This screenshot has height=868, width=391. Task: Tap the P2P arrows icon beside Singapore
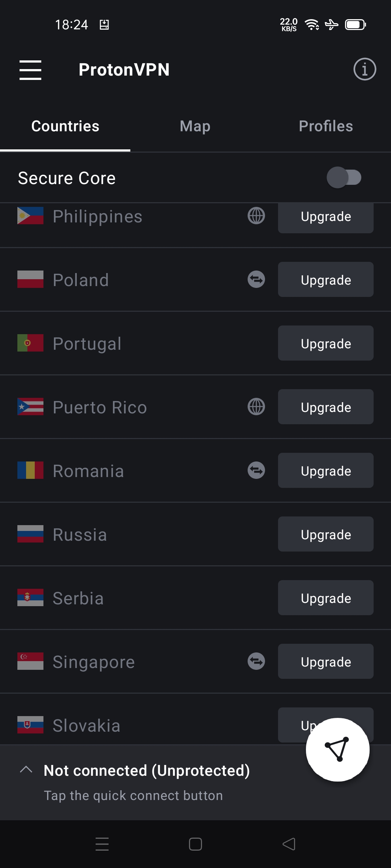point(256,661)
